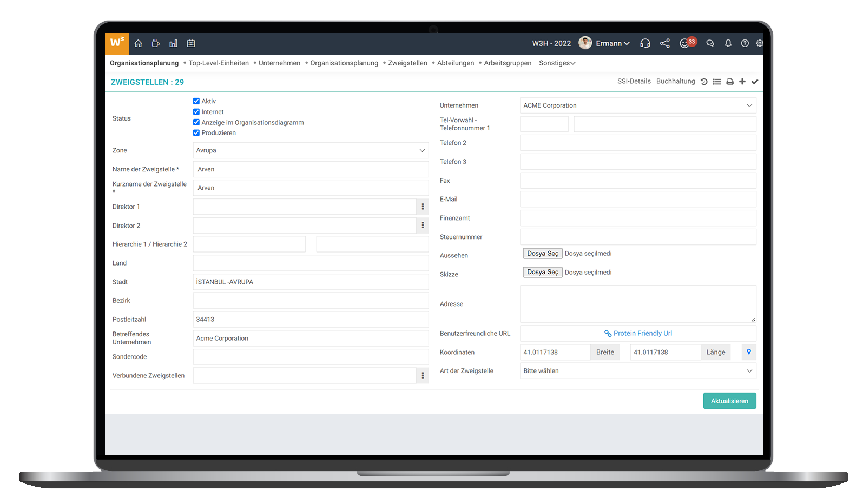The width and height of the screenshot is (863, 504).
Task: Click the Steuernummer input field
Action: click(x=638, y=237)
